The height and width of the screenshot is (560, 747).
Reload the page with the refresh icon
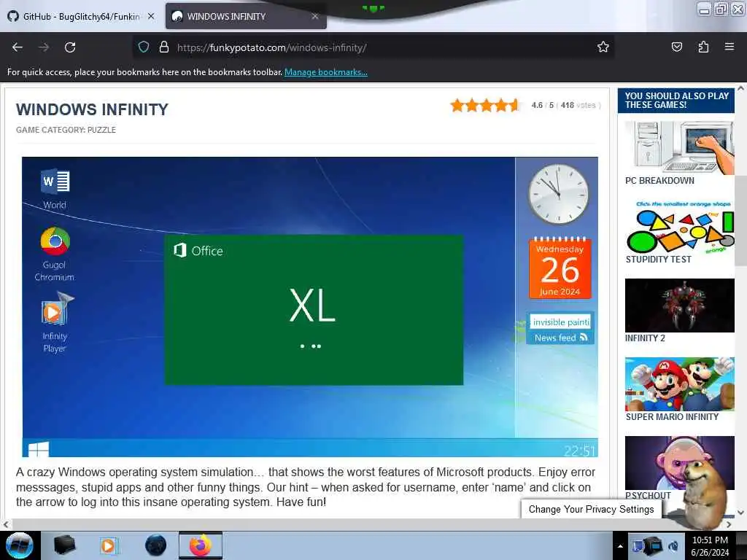[x=70, y=47]
